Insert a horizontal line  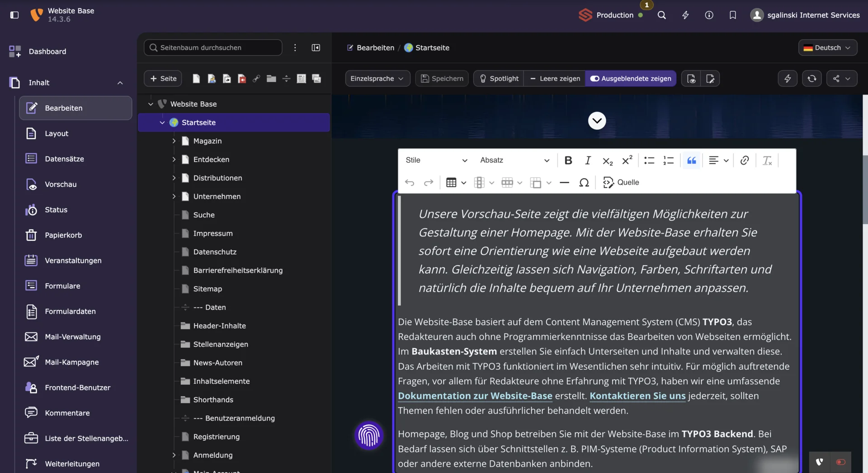pyautogui.click(x=564, y=182)
